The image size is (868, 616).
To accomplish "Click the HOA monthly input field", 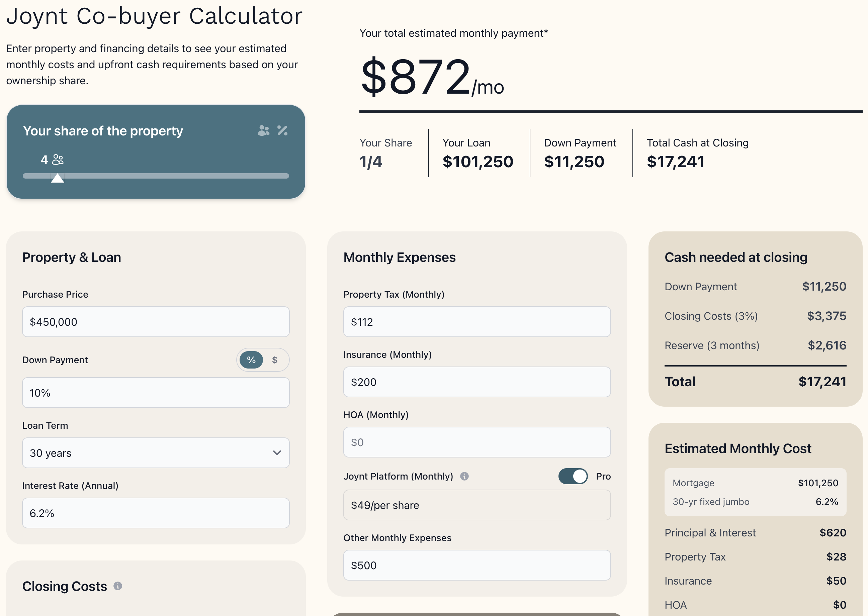I will [477, 442].
